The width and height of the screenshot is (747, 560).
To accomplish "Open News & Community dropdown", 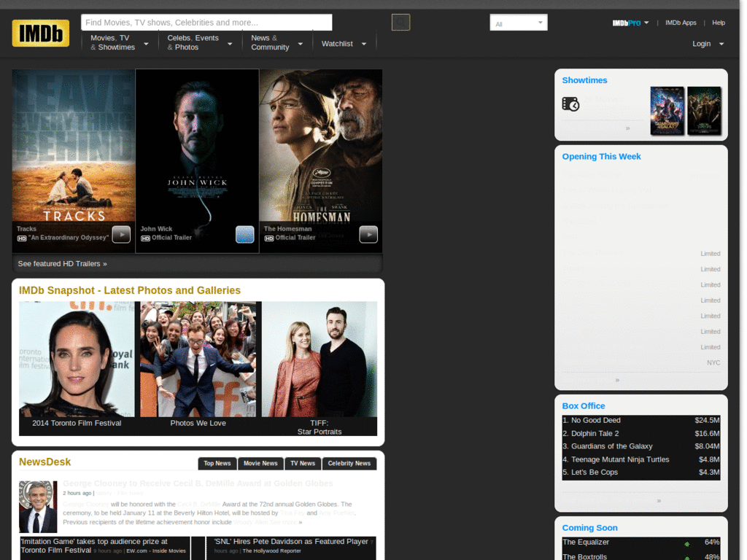I will (276, 42).
